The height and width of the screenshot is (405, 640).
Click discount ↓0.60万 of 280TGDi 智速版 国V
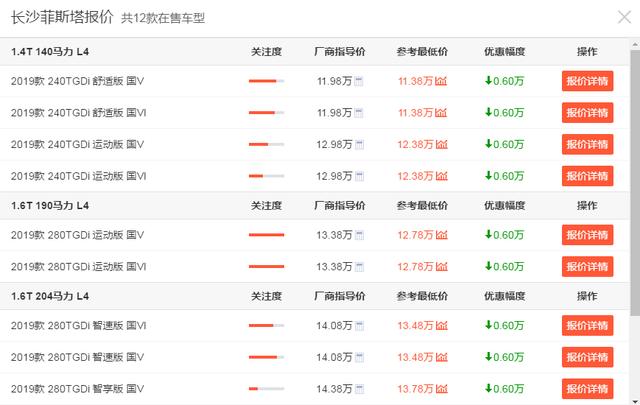coord(504,357)
